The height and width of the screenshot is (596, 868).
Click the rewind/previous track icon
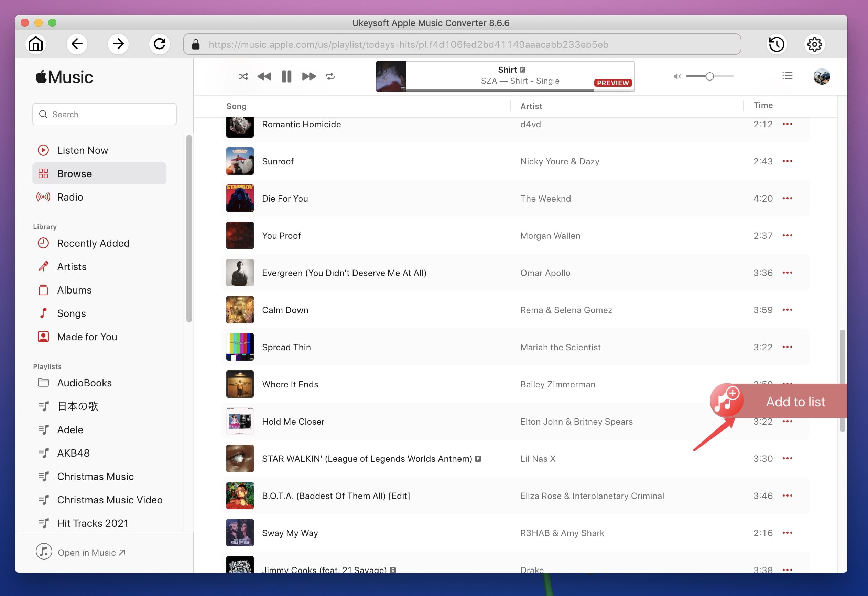(264, 76)
